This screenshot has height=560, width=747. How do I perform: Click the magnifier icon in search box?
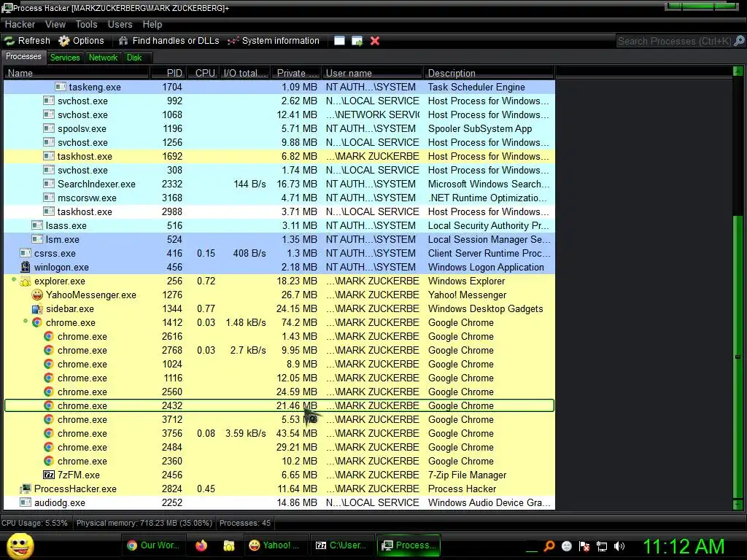(x=739, y=41)
